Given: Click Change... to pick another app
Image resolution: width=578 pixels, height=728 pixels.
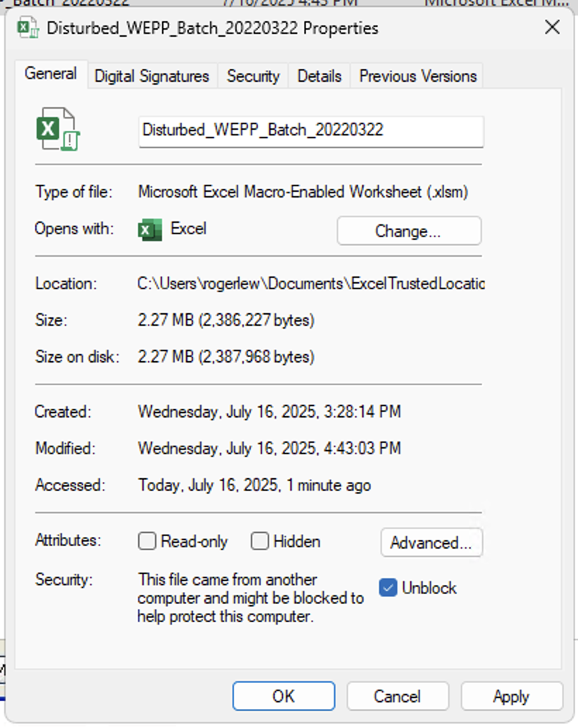Looking at the screenshot, I should click(x=409, y=231).
